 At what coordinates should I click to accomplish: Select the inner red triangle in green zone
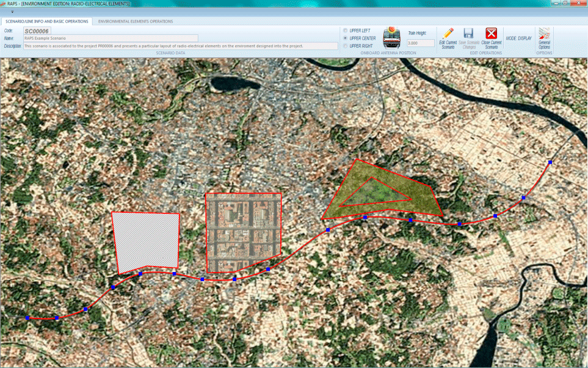coord(372,194)
